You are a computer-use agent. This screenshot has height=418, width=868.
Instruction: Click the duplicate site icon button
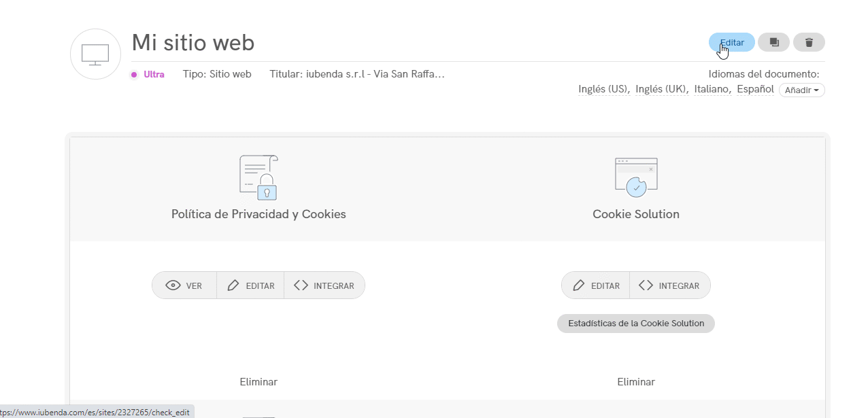pos(773,42)
